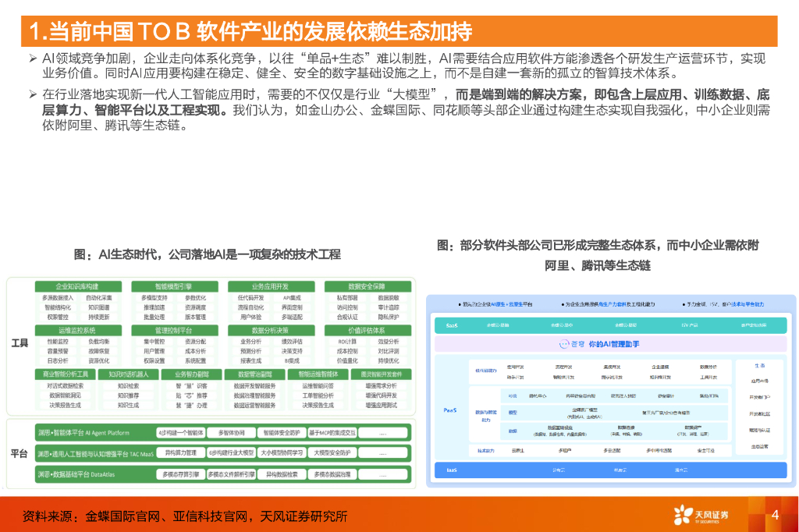Click the 4步构建一个智能体 box
Image resolution: width=799 pixels, height=532 pixels.
(x=181, y=433)
